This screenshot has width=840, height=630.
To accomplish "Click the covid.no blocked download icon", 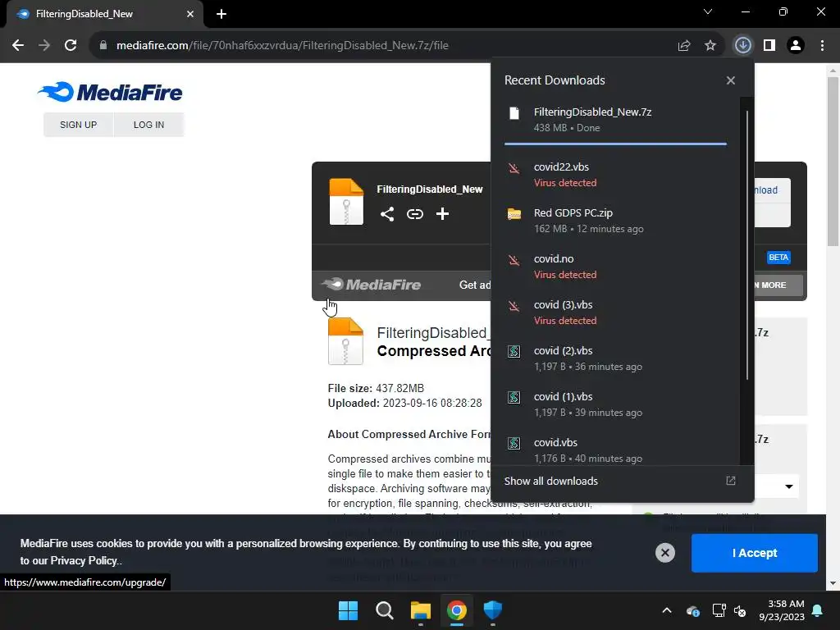I will click(x=514, y=260).
